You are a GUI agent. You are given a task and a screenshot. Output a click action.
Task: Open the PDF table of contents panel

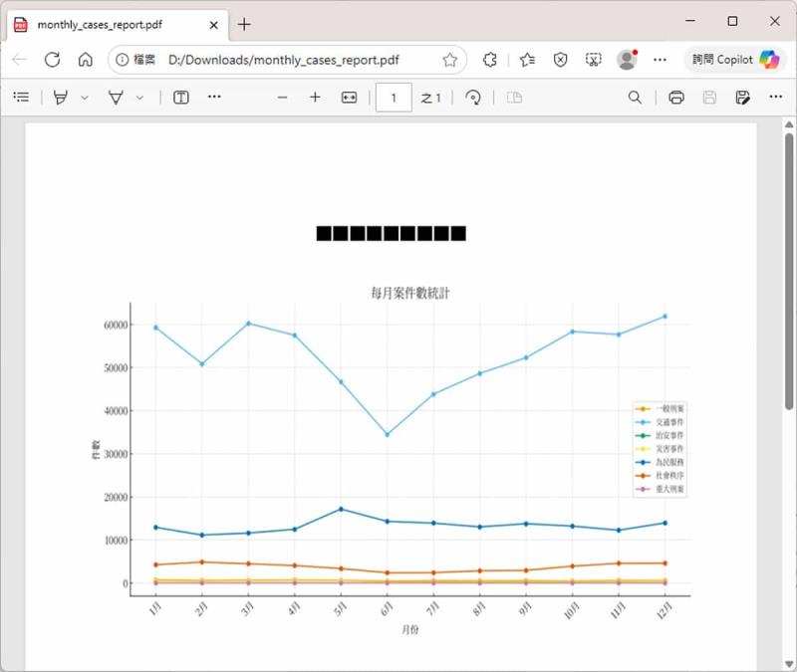[x=21, y=97]
